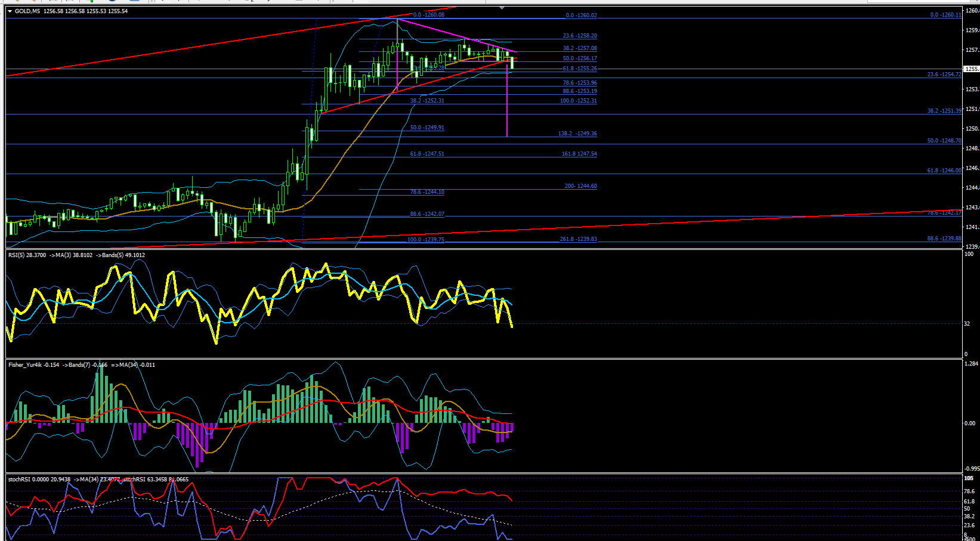Click Fibonacci level 50.0 -1256.17

[x=580, y=58]
